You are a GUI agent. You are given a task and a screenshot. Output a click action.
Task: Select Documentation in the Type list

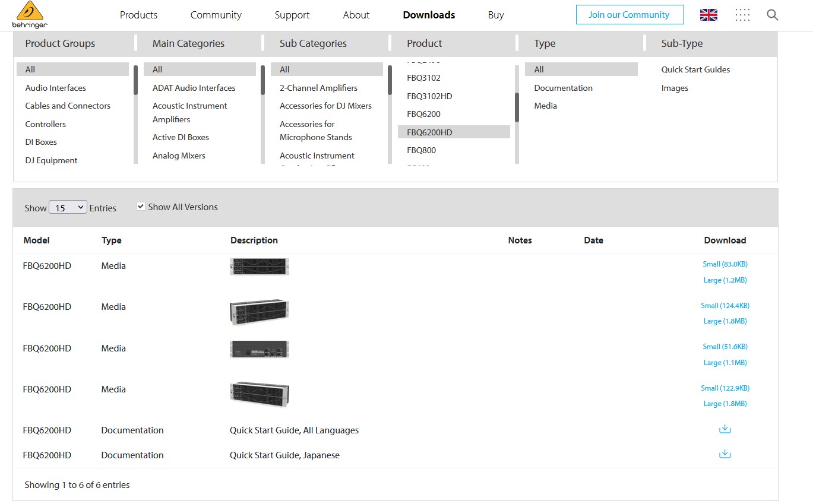click(563, 88)
